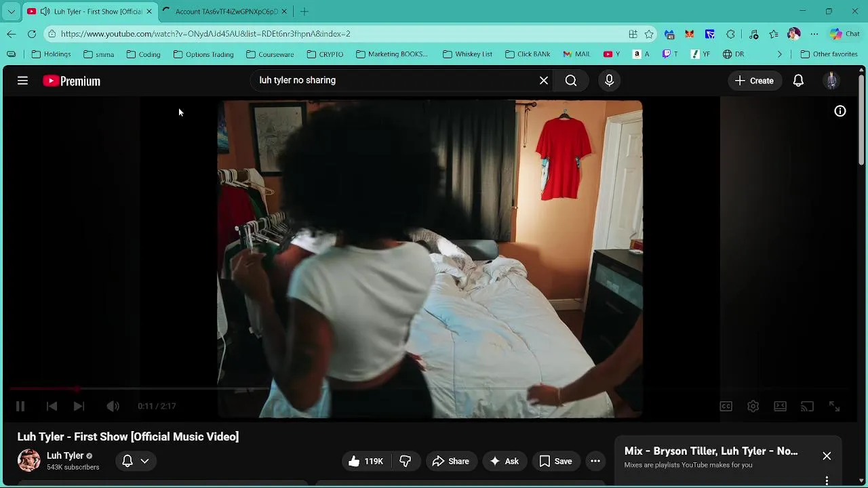Open subscription notification bell dropdown
The width and height of the screenshot is (868, 488).
tap(136, 461)
